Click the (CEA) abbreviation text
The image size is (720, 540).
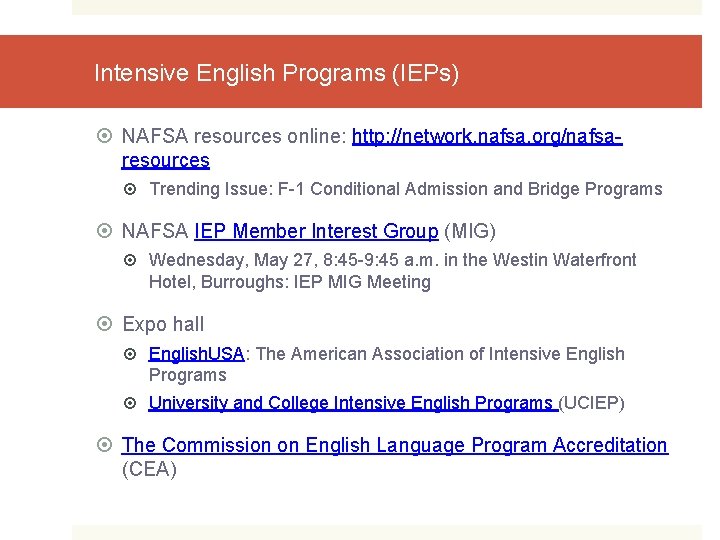(x=149, y=469)
